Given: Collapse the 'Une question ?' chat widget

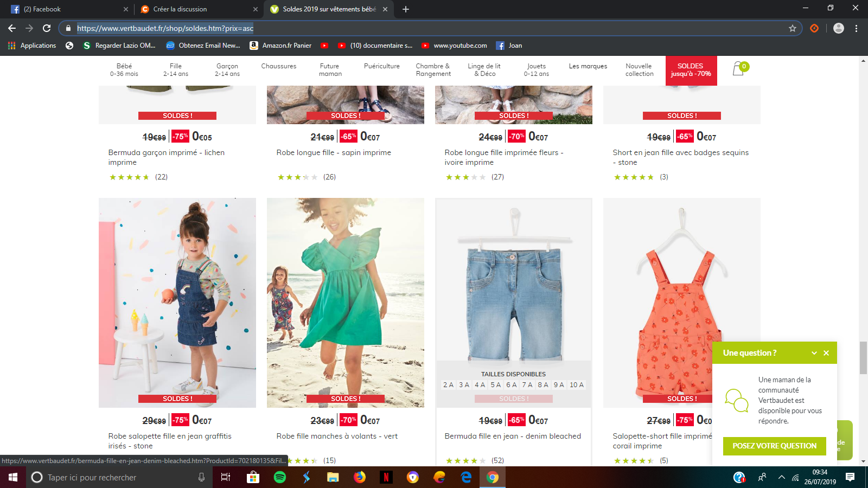Looking at the screenshot, I should pos(814,353).
